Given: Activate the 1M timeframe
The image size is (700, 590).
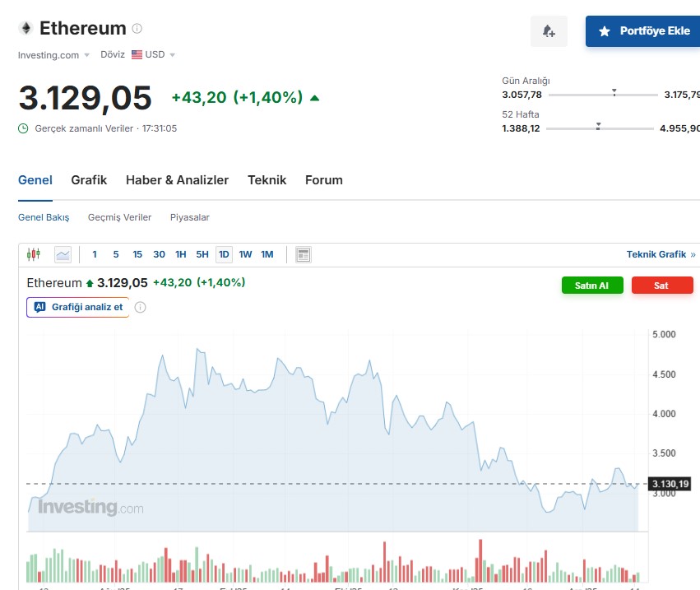Looking at the screenshot, I should pos(267,254).
